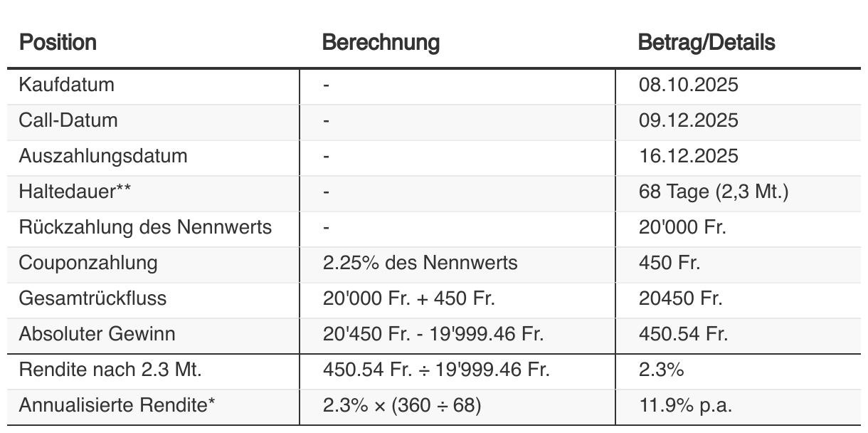
Task: Select the Call-Datum row label
Action: point(68,120)
